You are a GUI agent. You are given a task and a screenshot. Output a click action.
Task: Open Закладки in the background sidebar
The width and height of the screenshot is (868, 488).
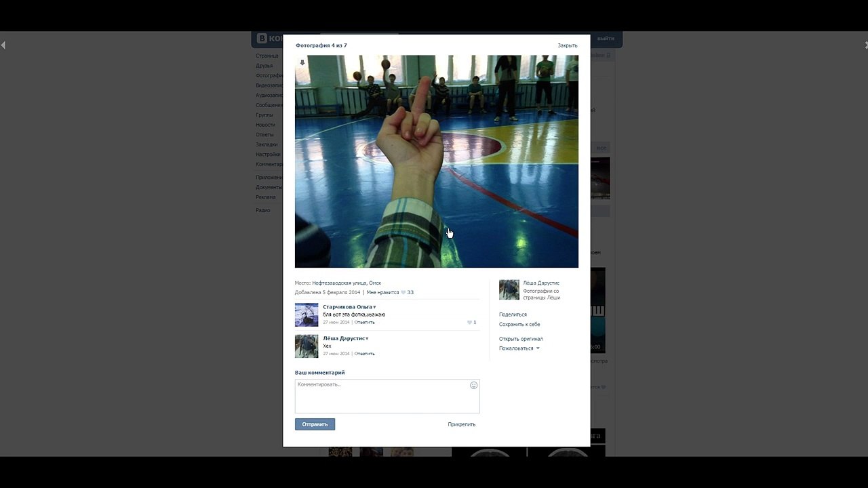coord(267,144)
